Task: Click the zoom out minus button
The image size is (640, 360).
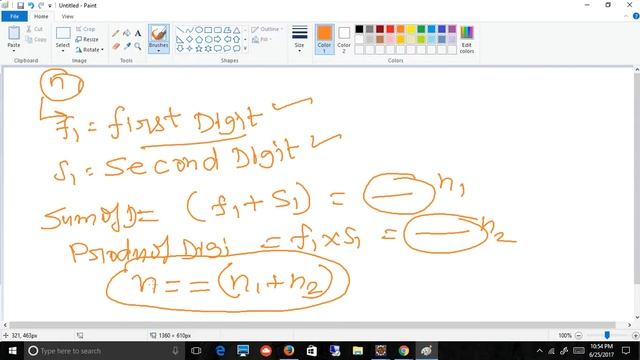Action: 578,335
